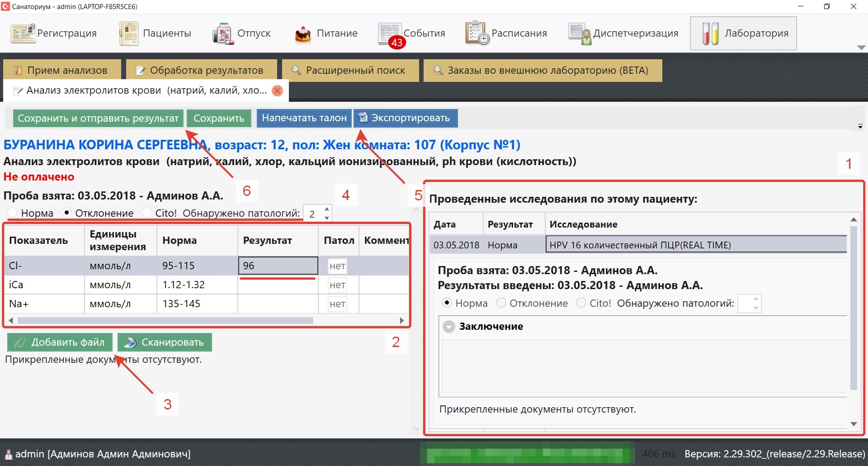This screenshot has height=466, width=868.
Task: Expand the main toolbar overflow arrow
Action: 861,48
